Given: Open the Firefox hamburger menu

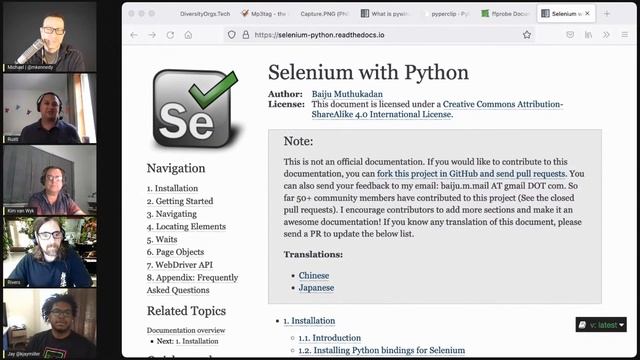Looking at the screenshot, I should point(625,35).
